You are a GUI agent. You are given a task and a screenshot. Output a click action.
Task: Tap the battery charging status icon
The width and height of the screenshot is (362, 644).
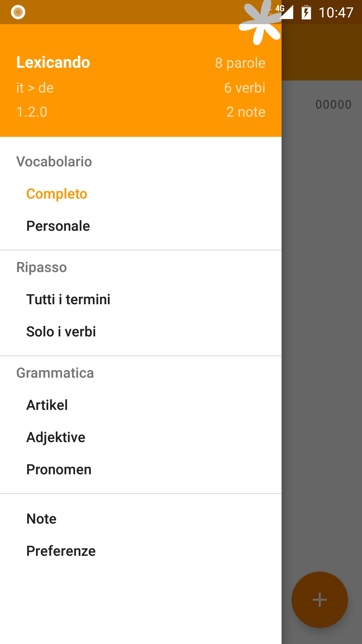coord(306,12)
